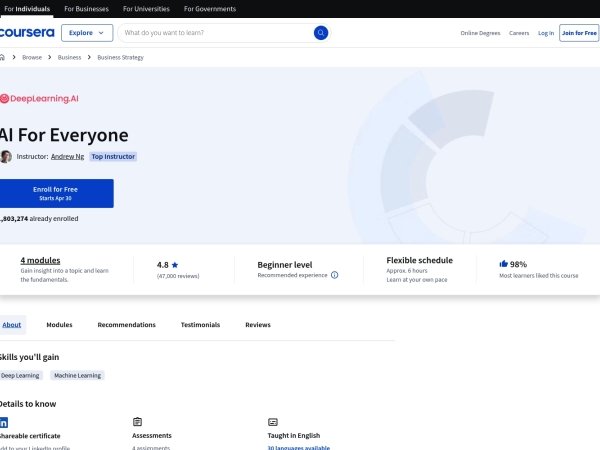Viewport: 600px width, 450px height.
Task: Click 'Most learners liked this course' text
Action: point(539,276)
